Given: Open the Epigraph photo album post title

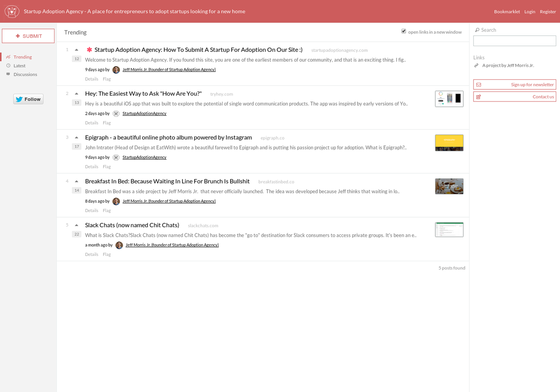Looking at the screenshot, I should pyautogui.click(x=168, y=137).
